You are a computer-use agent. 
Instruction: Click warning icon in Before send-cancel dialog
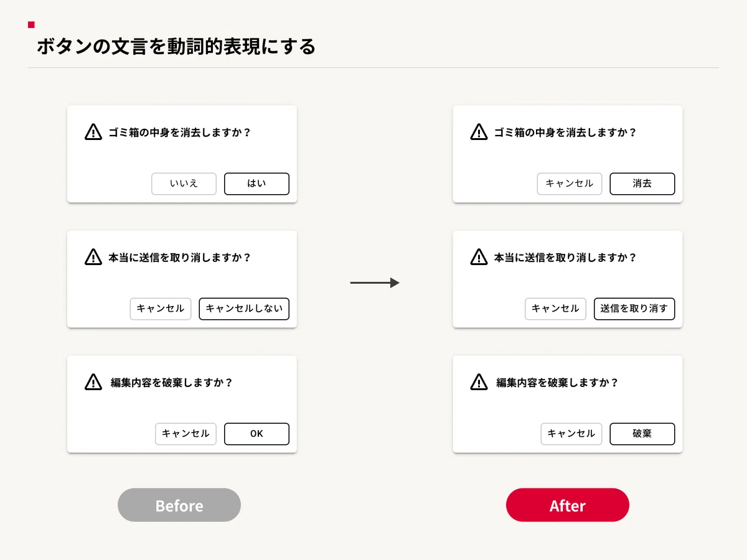(x=93, y=257)
